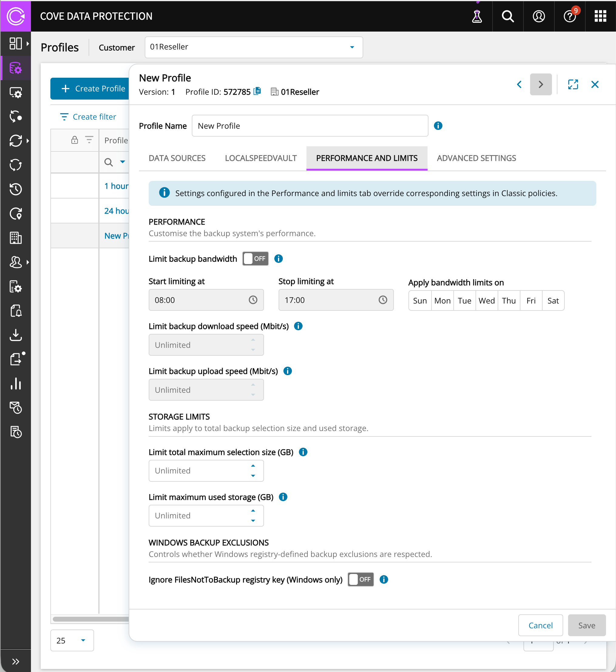Select the Performance and Limits tab

coord(367,158)
